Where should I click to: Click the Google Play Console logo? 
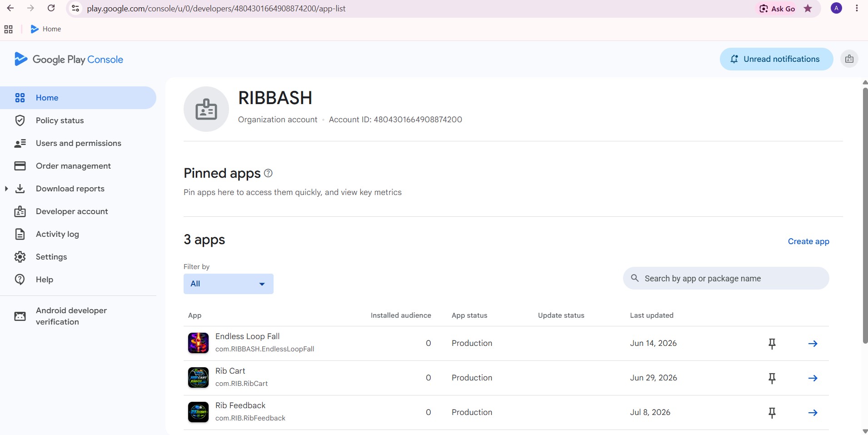(x=69, y=60)
